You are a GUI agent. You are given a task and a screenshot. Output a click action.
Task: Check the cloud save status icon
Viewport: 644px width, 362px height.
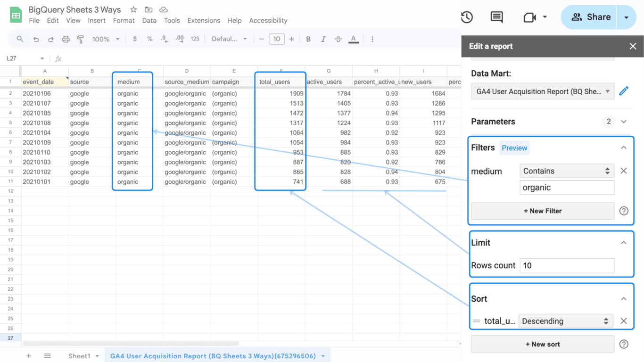[164, 9]
